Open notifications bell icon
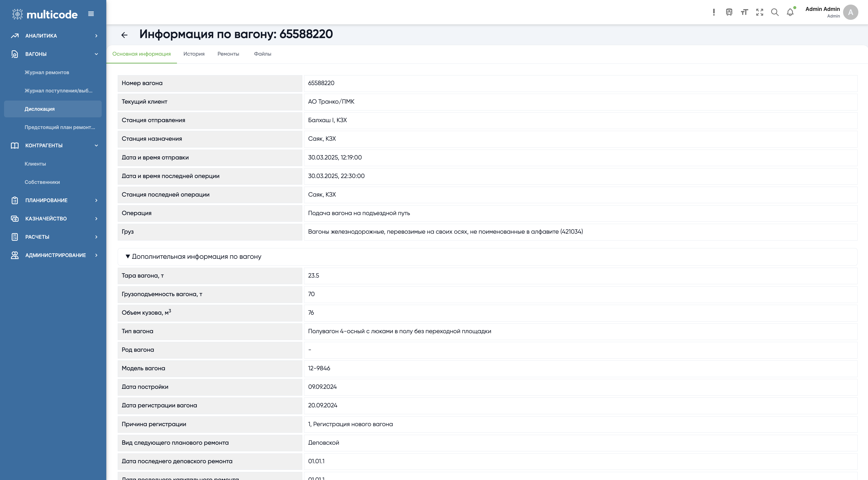 pyautogui.click(x=790, y=12)
